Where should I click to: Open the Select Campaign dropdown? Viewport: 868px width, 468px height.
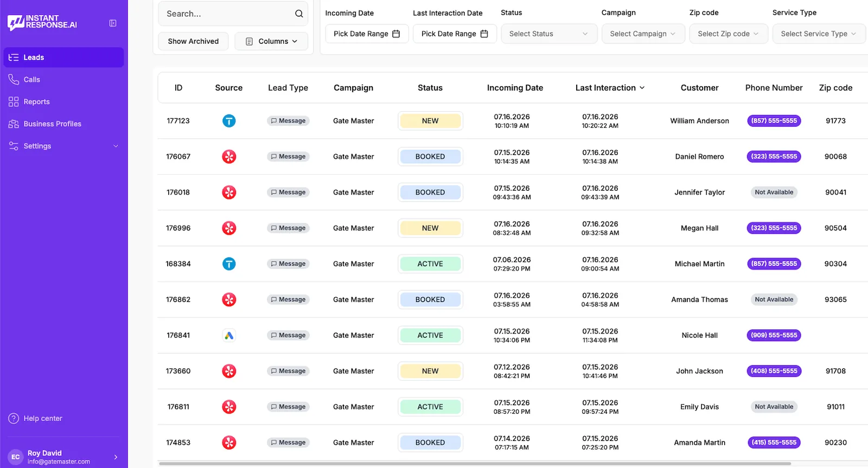[x=643, y=34]
